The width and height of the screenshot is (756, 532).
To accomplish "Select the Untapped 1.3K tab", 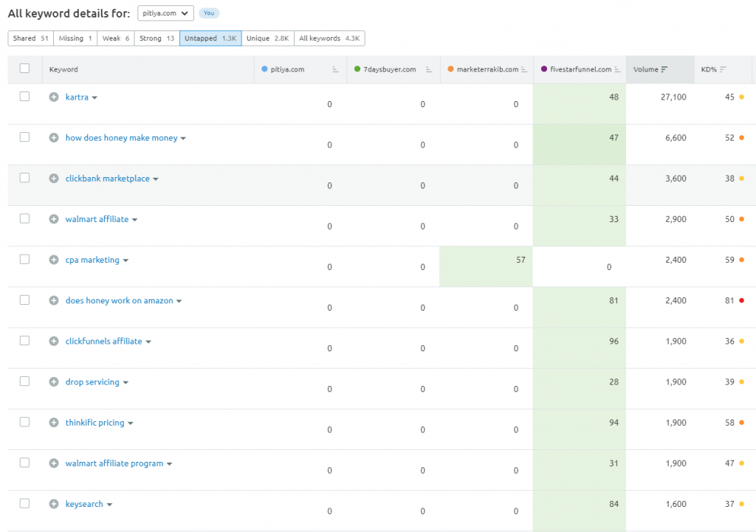I will pyautogui.click(x=210, y=38).
